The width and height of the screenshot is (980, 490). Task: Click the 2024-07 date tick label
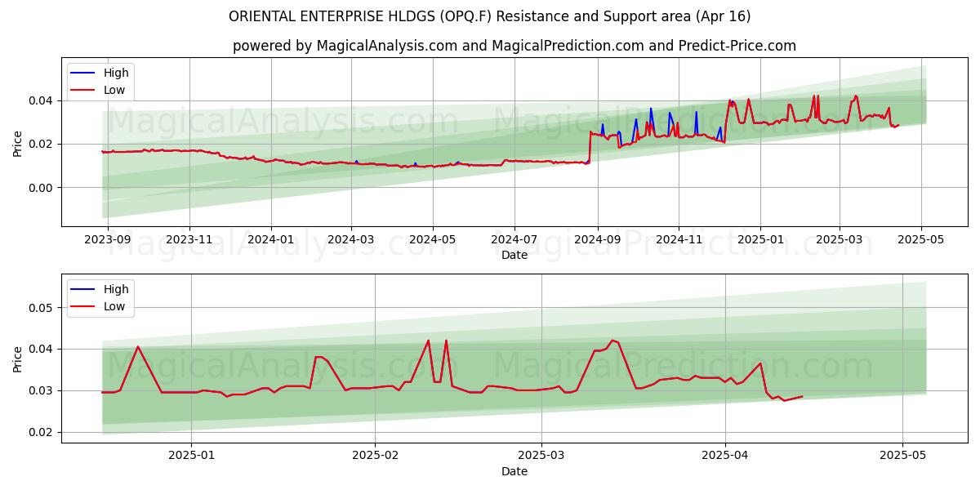(514, 240)
